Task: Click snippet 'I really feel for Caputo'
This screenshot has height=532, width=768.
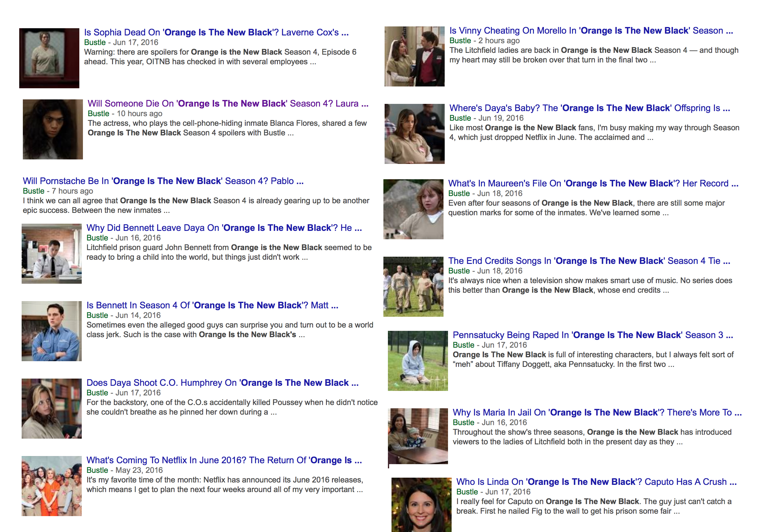Action: point(594,507)
